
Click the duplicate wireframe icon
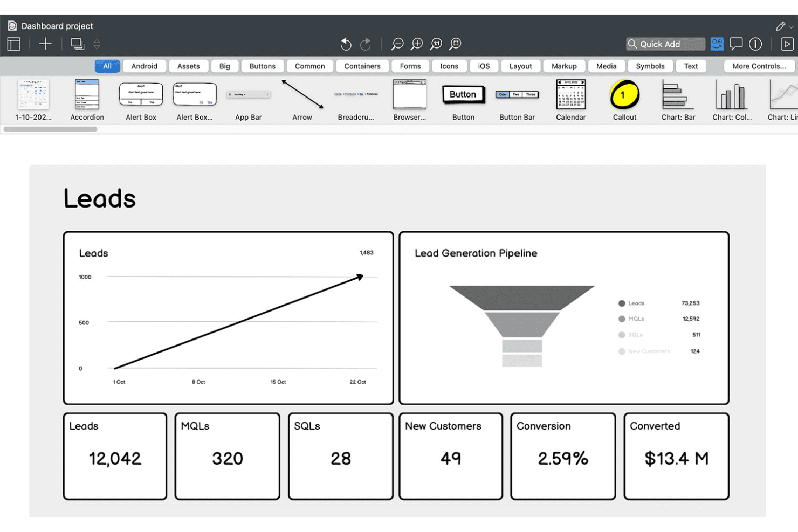[x=78, y=44]
